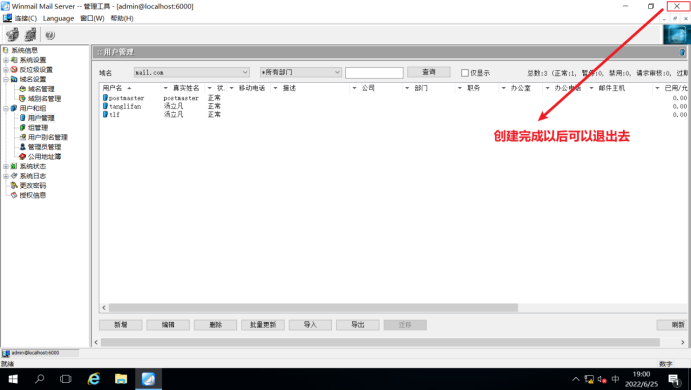
Task: Click the green 组管理 group icon
Action: pos(22,128)
